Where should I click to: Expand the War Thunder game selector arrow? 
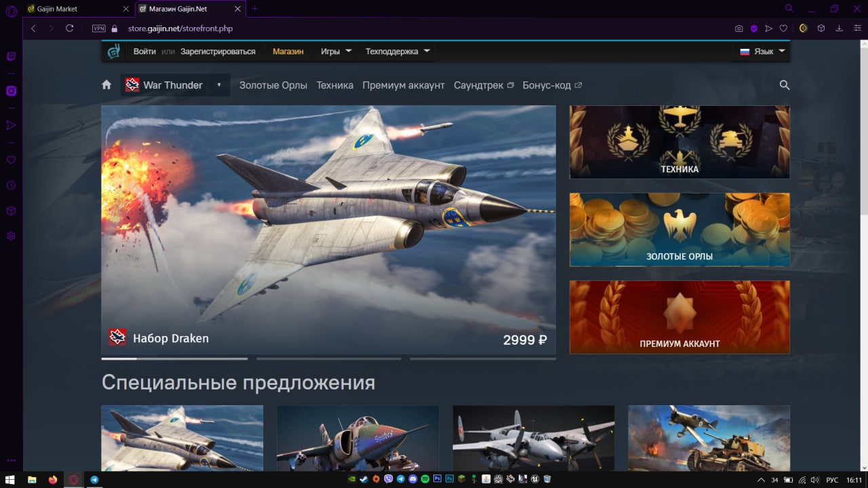tap(219, 85)
